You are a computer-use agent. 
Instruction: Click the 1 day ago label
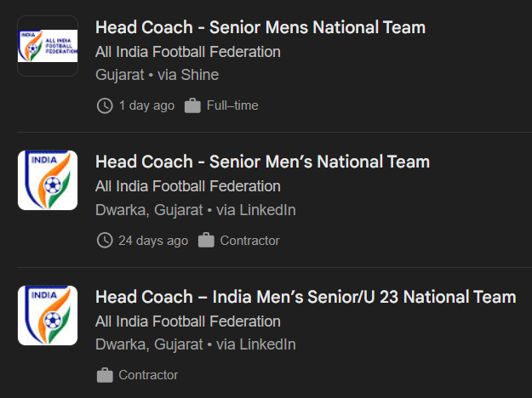click(x=146, y=105)
